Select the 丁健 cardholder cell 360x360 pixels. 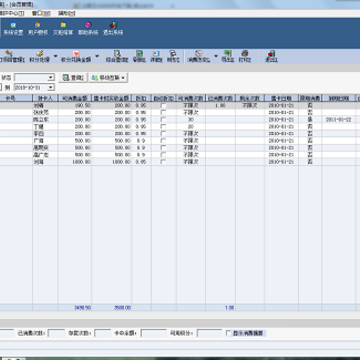click(45, 127)
